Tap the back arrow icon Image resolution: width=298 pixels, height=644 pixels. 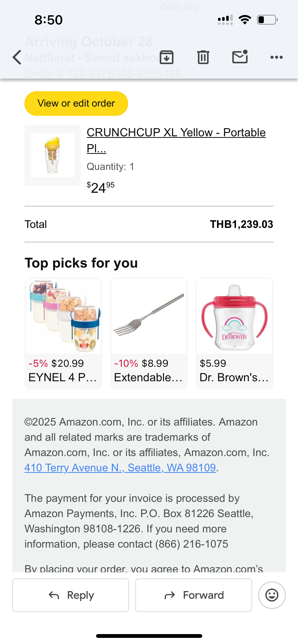[17, 57]
